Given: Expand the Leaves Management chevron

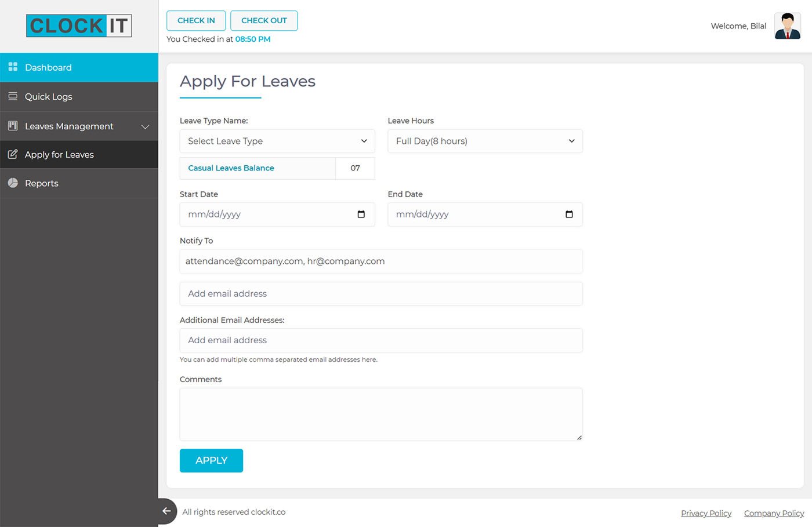Looking at the screenshot, I should click(x=145, y=126).
